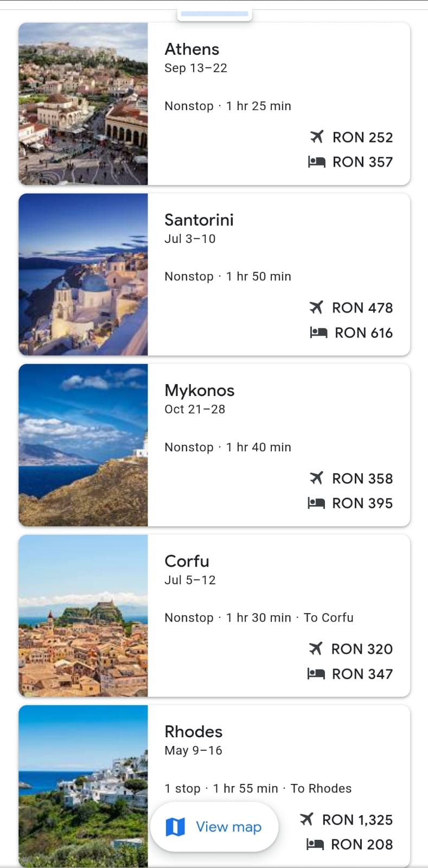Click the bed icon next to RON 347
Image resolution: width=428 pixels, height=868 pixels.
tap(316, 674)
